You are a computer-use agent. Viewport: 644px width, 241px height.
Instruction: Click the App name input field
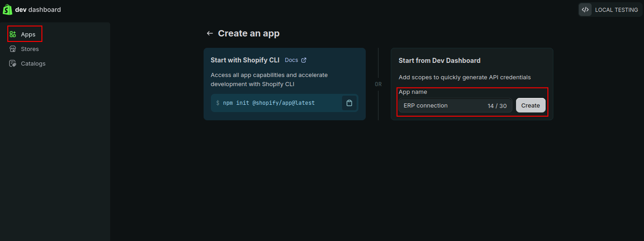[455, 105]
